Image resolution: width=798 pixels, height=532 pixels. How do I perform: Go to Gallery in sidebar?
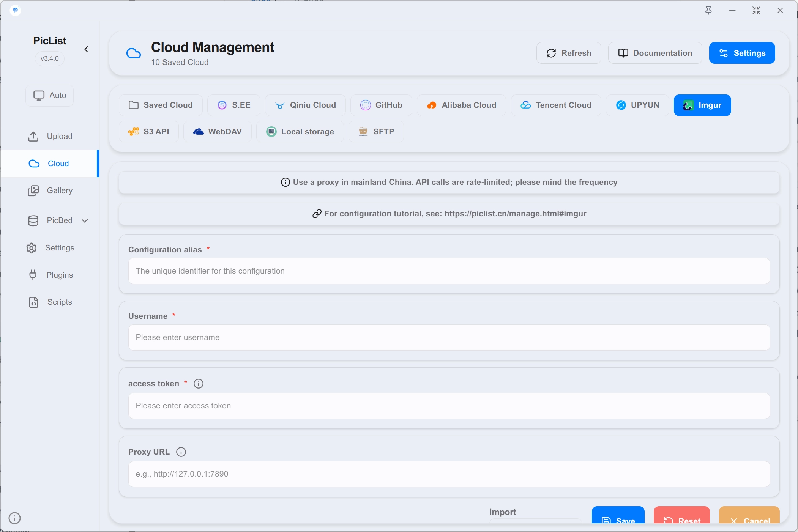[50, 190]
